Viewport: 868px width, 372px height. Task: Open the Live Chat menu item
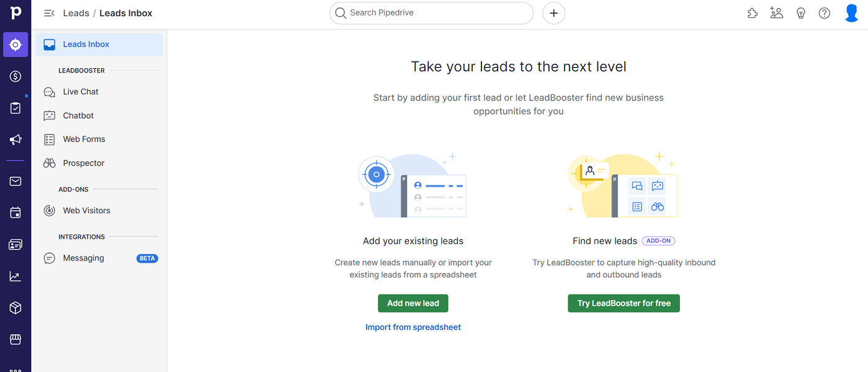[99, 92]
